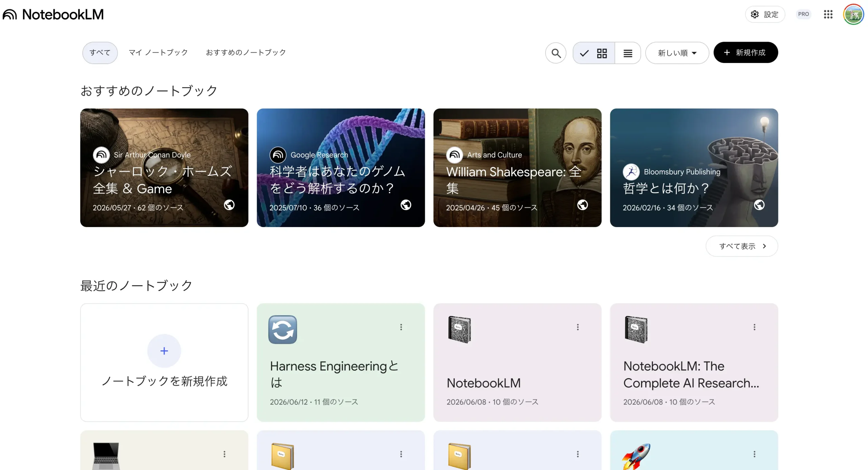Click the globe icon on Sherlock Holmes card

click(x=229, y=205)
